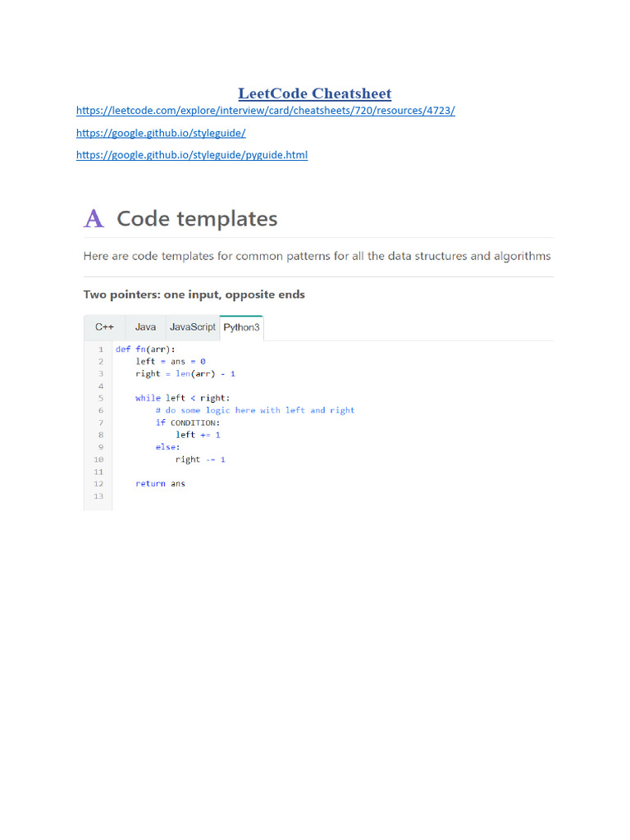Click the purple A logo icon
The width and height of the screenshot is (630, 840).
(x=94, y=219)
